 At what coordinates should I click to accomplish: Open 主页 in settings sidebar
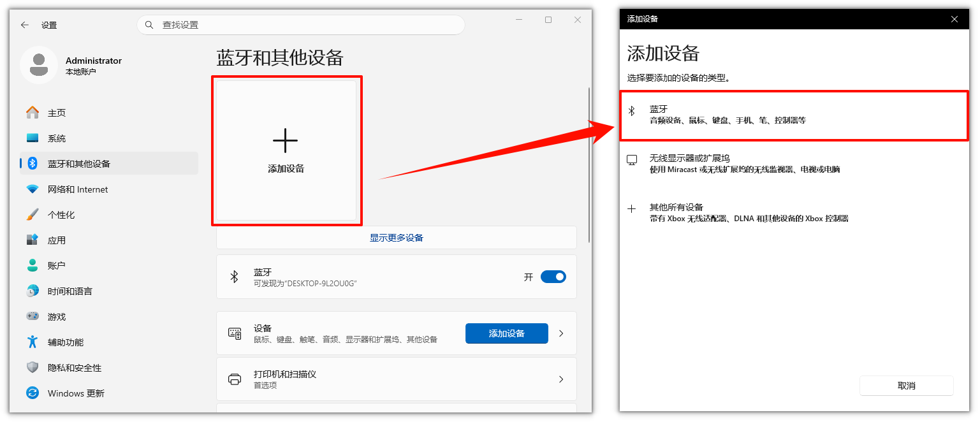point(109,113)
